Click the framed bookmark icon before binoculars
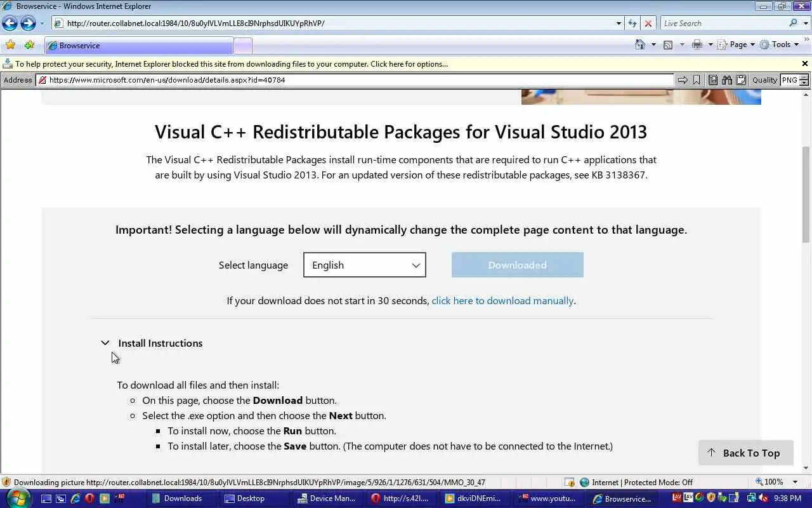The width and height of the screenshot is (812, 508). click(713, 80)
